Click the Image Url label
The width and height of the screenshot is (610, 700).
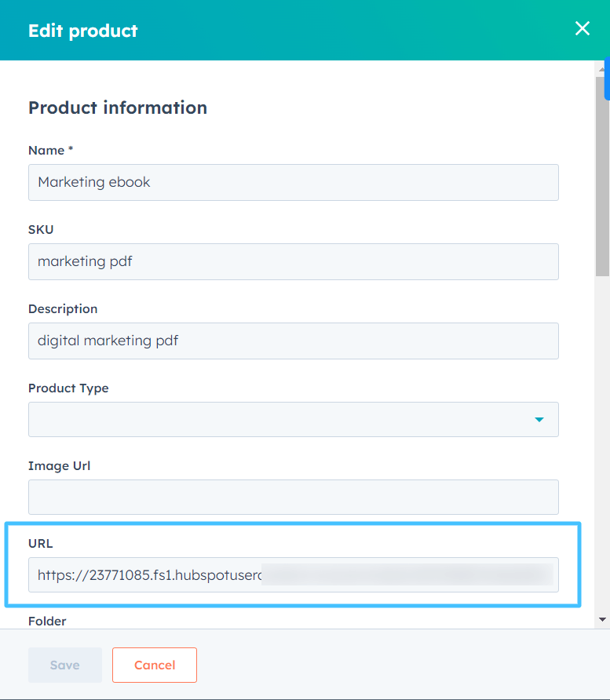pyautogui.click(x=59, y=465)
